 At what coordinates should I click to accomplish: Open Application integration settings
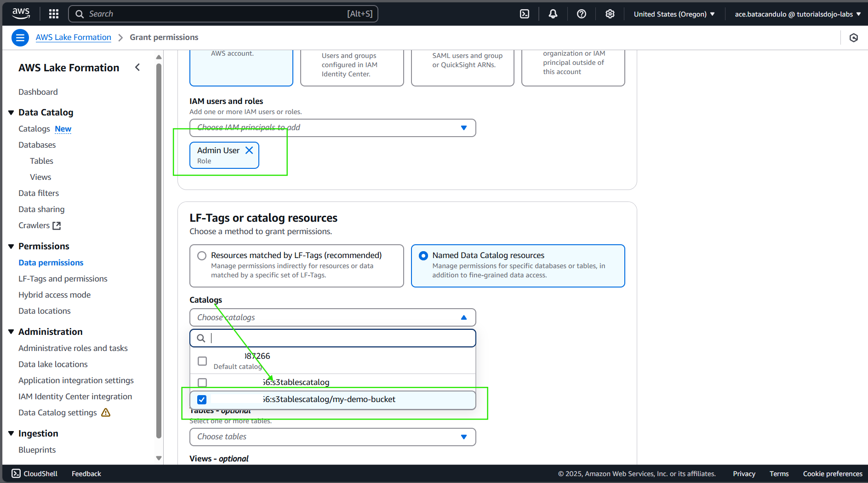76,380
